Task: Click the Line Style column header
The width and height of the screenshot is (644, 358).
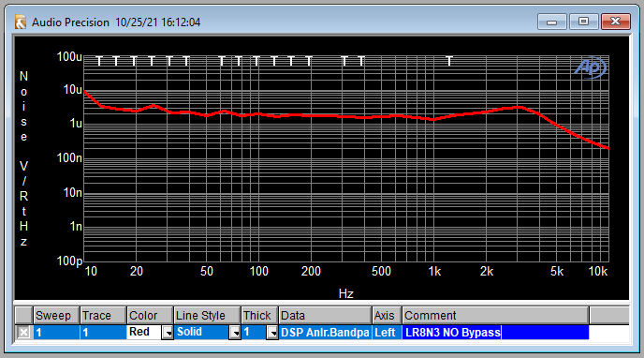Action: 207,316
